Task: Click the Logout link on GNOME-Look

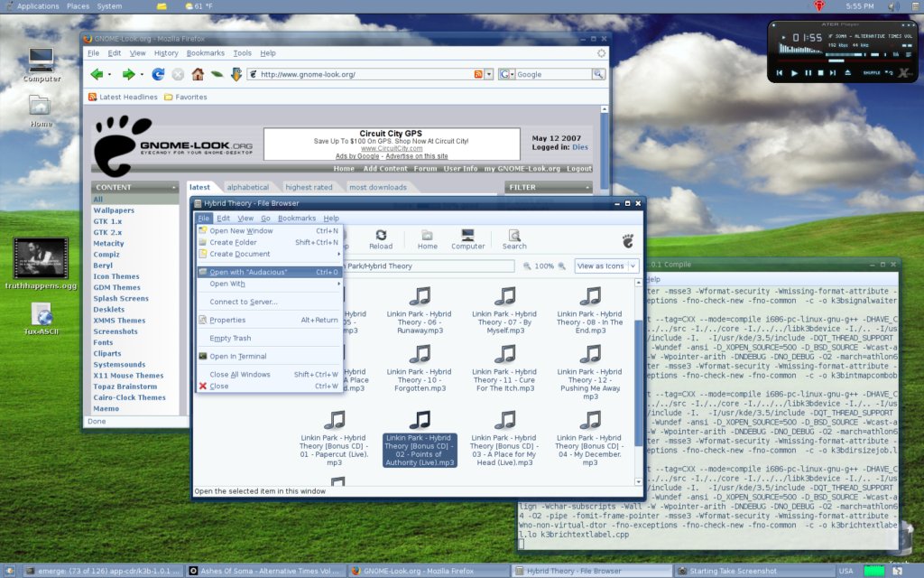Action: point(578,169)
